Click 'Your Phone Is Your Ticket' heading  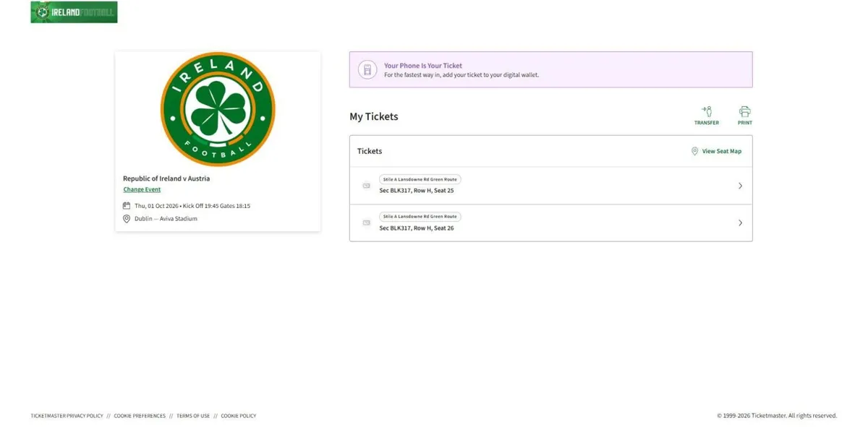423,66
